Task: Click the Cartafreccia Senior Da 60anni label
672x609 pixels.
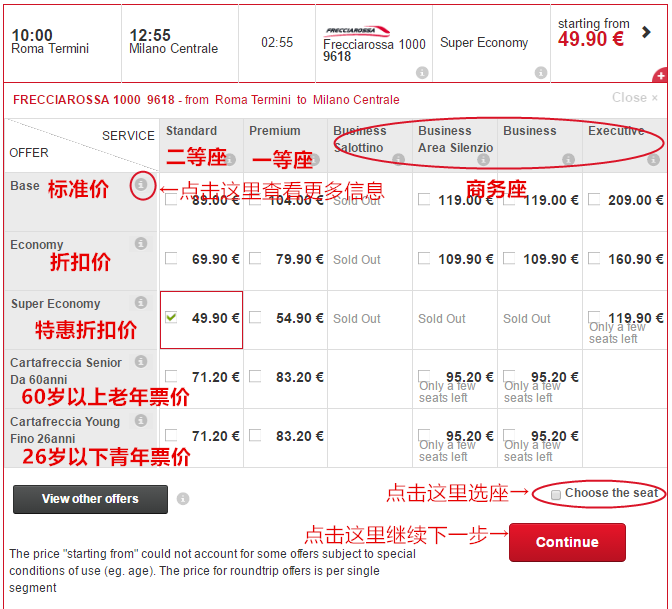Action: (66, 371)
